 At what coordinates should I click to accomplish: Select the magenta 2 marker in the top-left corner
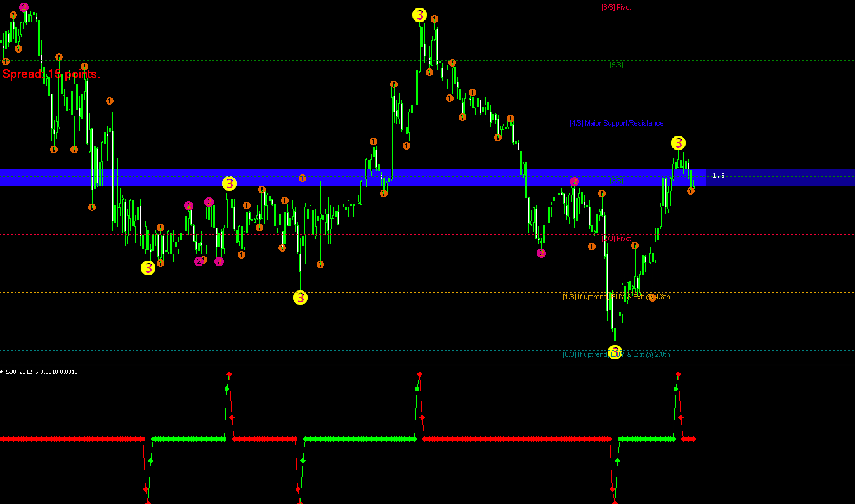[x=23, y=7]
